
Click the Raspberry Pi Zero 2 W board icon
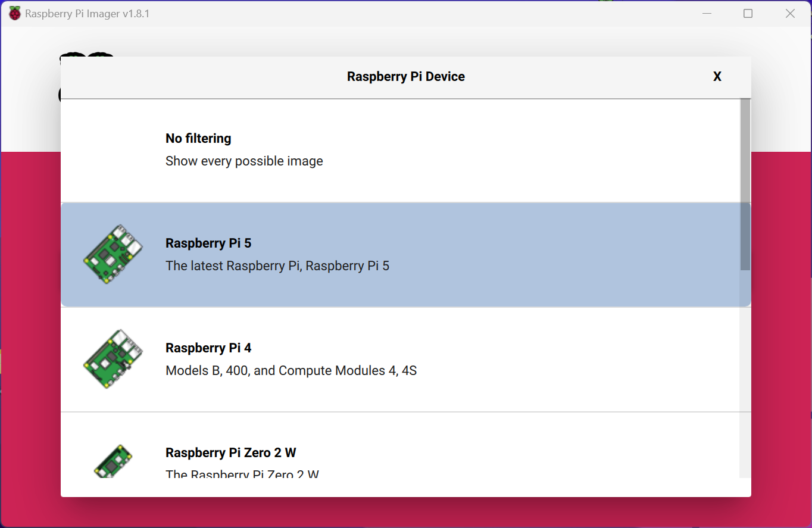tap(113, 461)
